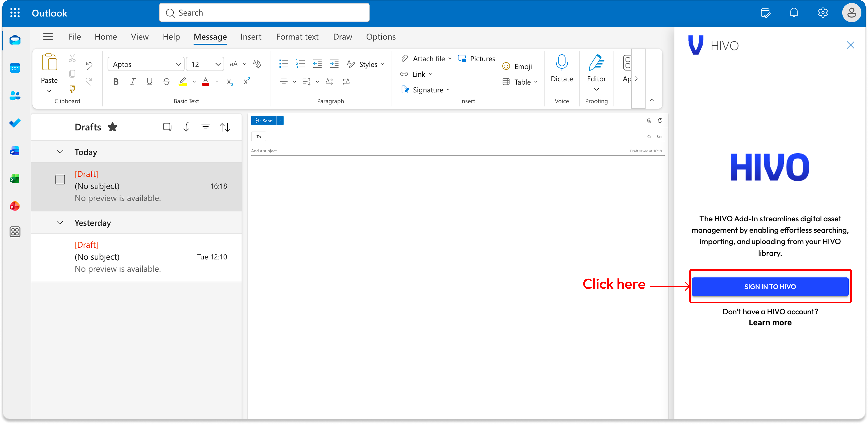The height and width of the screenshot is (424, 868).
Task: Collapse the Today group
Action: pyautogui.click(x=60, y=152)
